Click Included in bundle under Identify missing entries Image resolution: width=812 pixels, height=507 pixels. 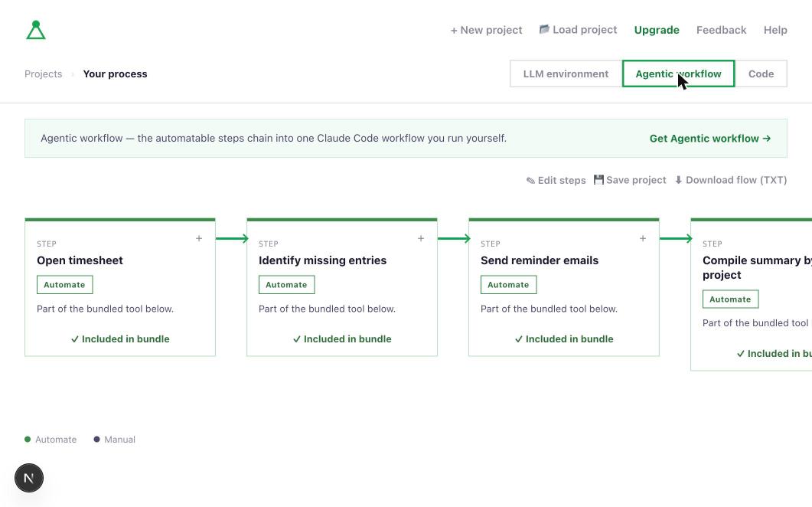(342, 339)
